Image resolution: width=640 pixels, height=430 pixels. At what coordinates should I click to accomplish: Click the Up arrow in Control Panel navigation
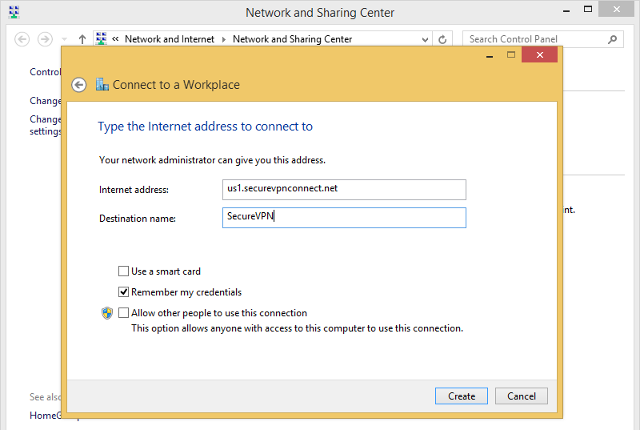pos(82,40)
